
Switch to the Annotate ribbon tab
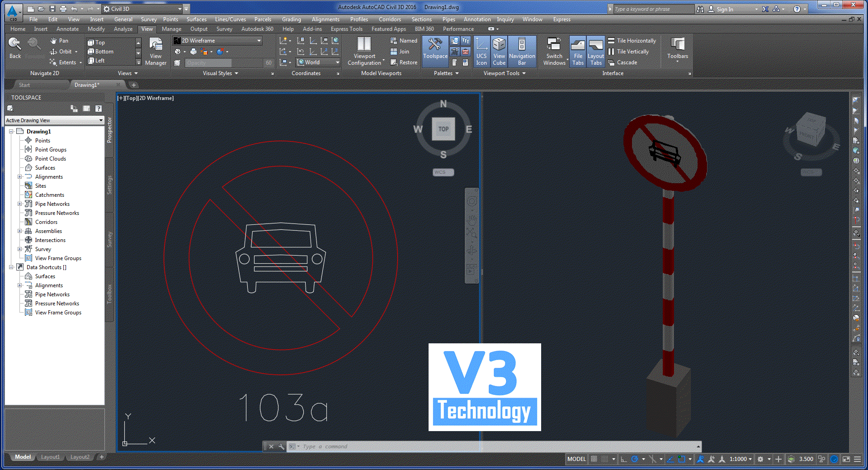[x=67, y=29]
